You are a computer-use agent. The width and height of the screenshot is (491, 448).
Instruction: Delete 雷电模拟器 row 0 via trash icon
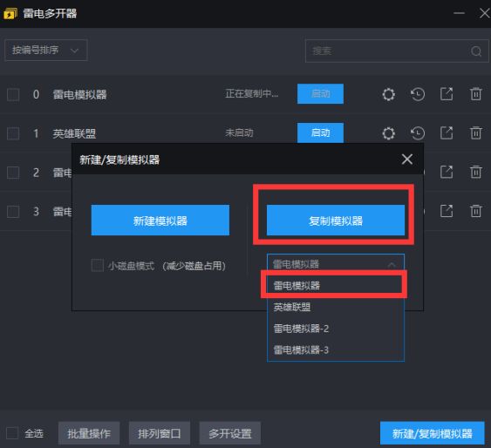tap(475, 94)
